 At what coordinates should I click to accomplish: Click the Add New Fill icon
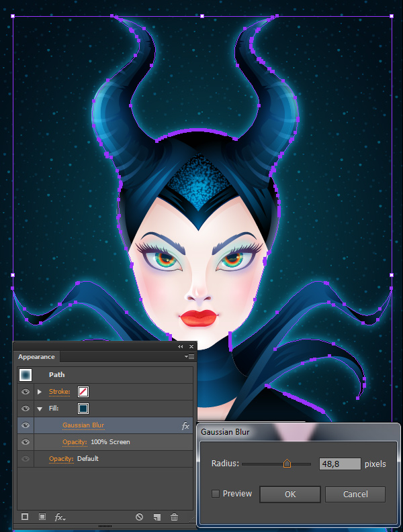point(42,517)
